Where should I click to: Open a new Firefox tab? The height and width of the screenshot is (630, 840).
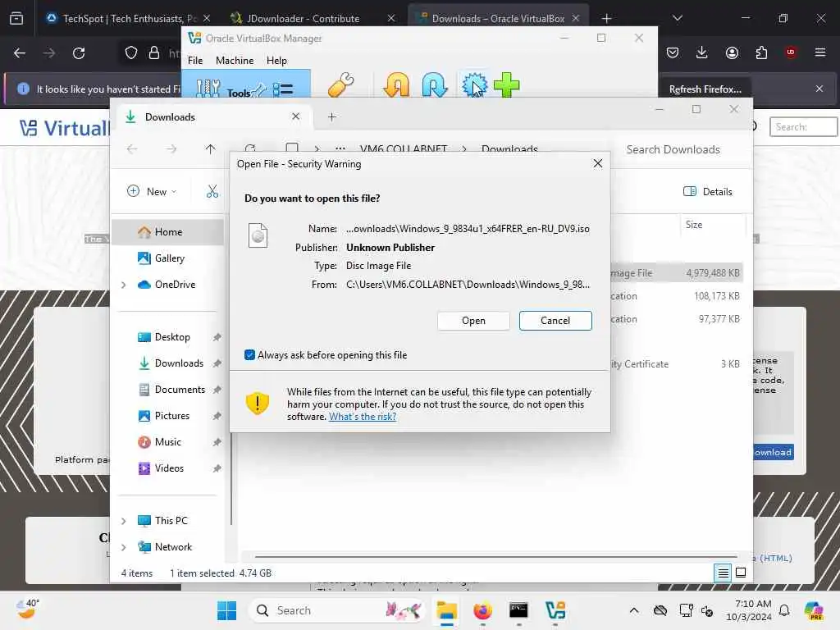606,19
